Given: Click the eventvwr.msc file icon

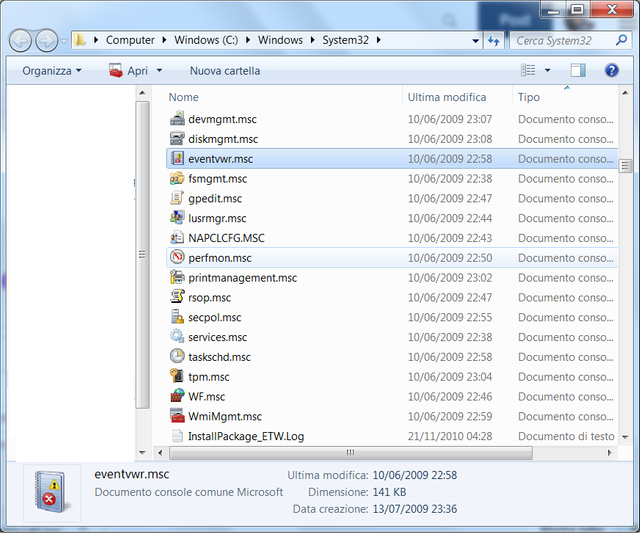Looking at the screenshot, I should 177,158.
